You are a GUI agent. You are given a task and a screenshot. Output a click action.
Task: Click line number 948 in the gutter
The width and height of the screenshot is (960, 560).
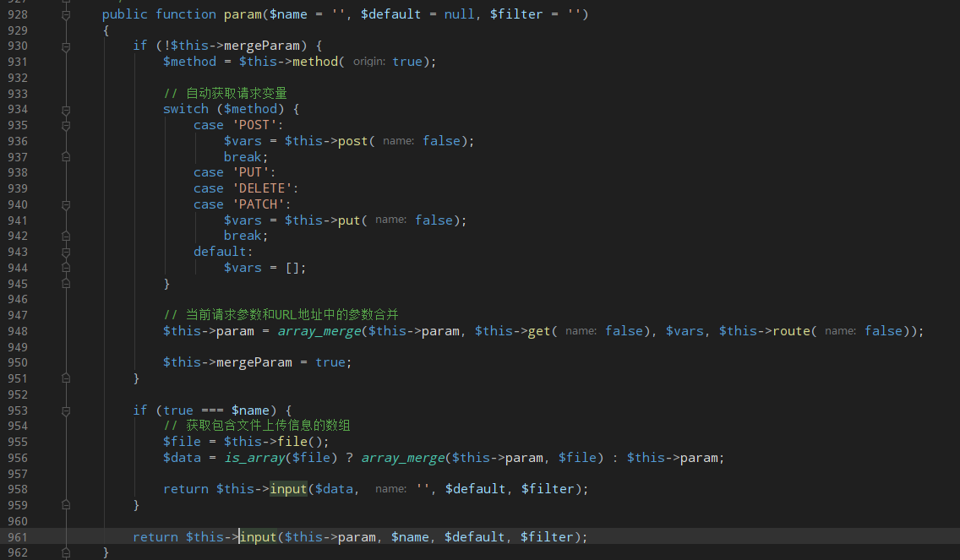pyautogui.click(x=18, y=331)
